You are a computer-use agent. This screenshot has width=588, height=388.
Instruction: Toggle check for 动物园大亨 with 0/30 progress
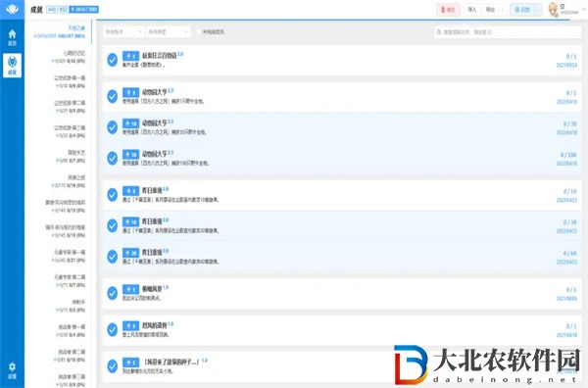(112, 127)
